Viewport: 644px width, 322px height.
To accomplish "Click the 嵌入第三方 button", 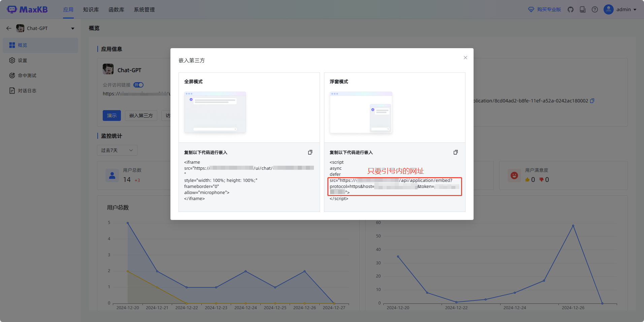I will tap(141, 116).
